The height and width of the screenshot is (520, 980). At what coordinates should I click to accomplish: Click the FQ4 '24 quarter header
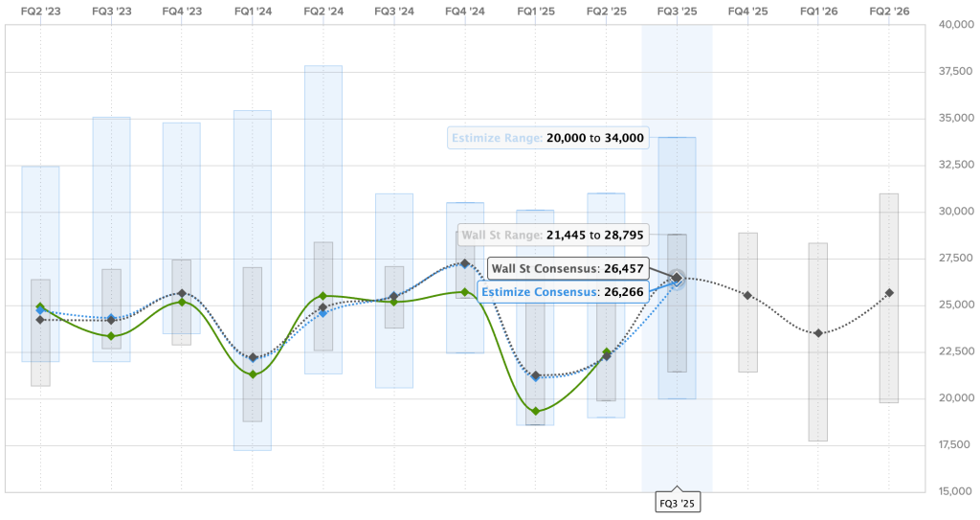(x=465, y=11)
